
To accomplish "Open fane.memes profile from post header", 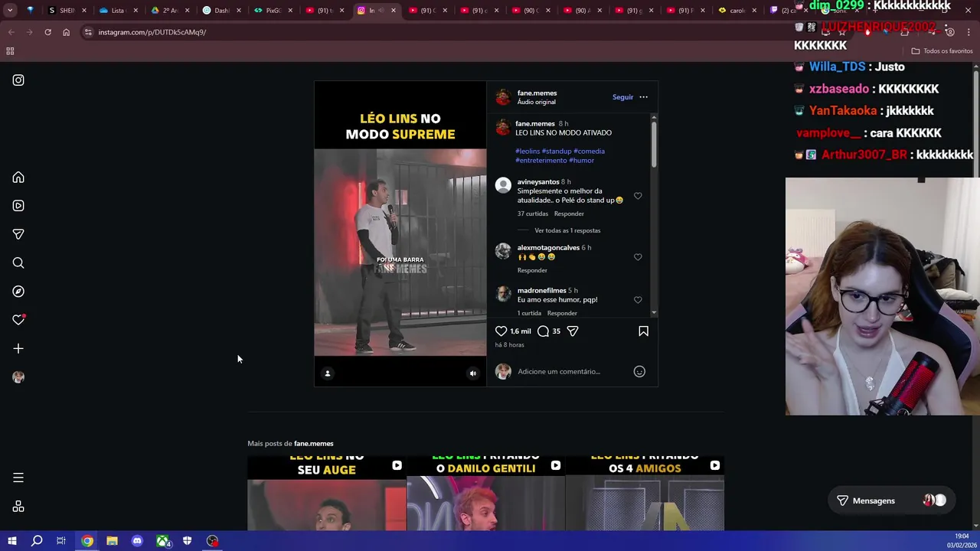I will coord(537,93).
